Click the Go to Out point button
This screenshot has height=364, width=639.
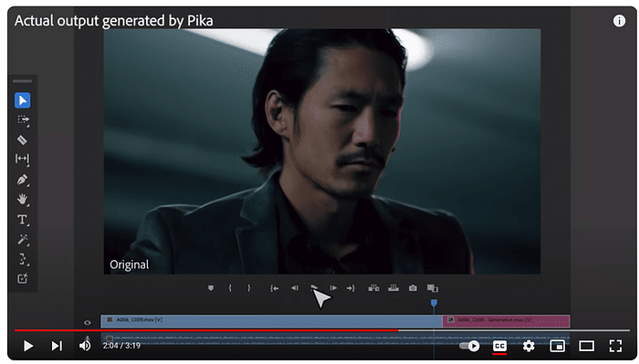coord(351,288)
